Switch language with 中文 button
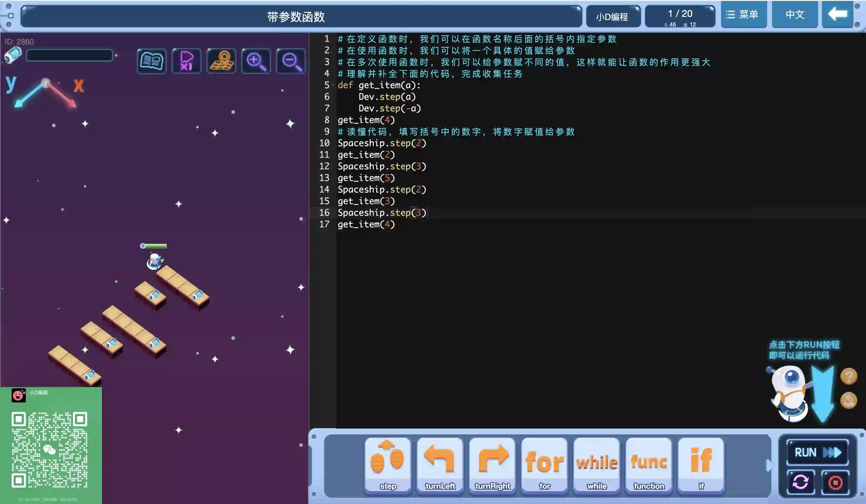 [795, 14]
